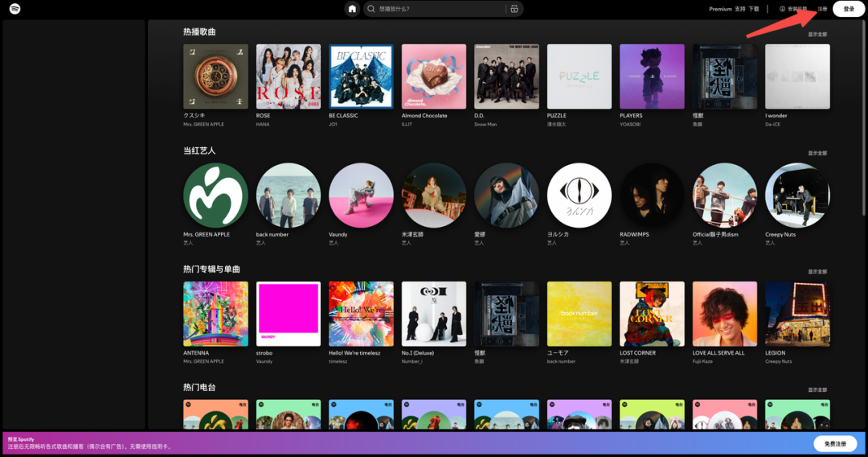This screenshot has height=457, width=868.
Task: Open the ROSE song cover by HANA
Action: point(289,76)
